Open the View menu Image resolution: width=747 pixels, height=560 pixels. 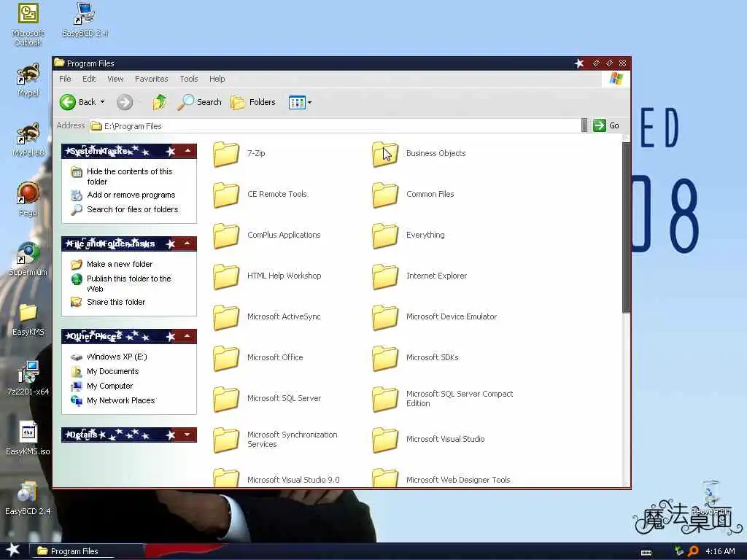coord(115,79)
